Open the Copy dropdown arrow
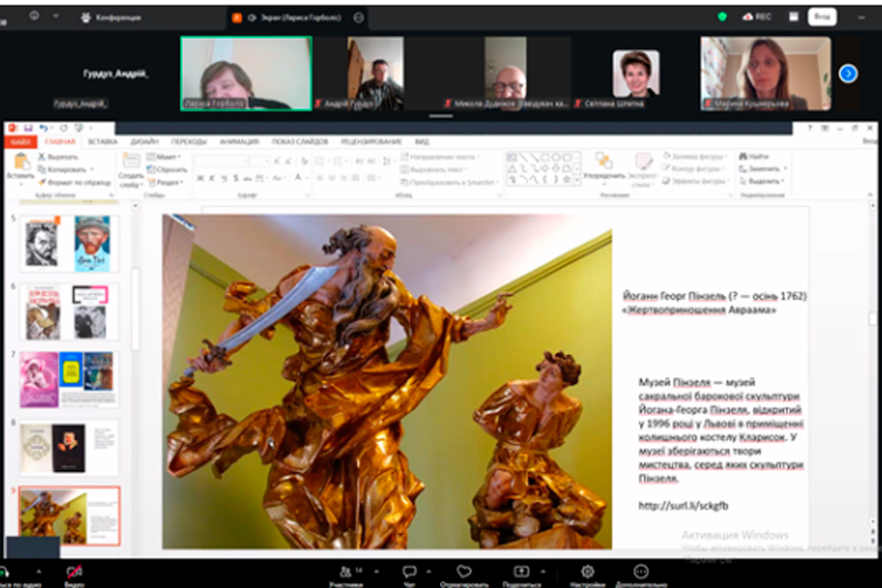Screen dimensions: 882x588 [x=92, y=170]
